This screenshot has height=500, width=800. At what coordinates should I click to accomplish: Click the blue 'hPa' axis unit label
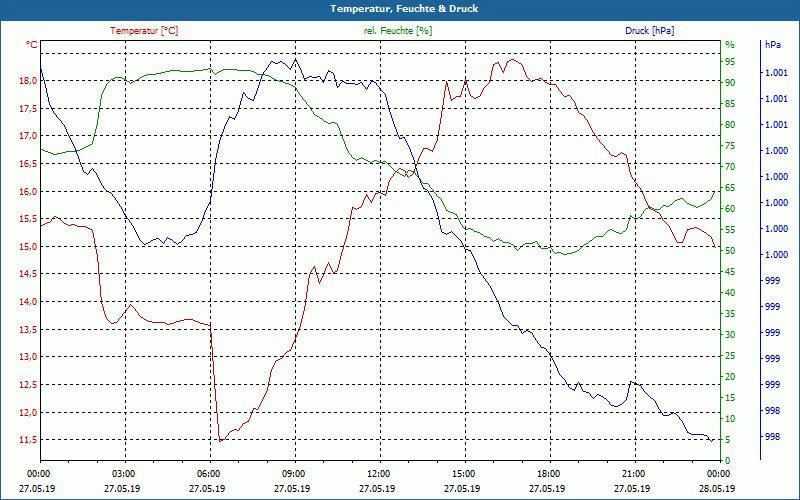(x=772, y=45)
